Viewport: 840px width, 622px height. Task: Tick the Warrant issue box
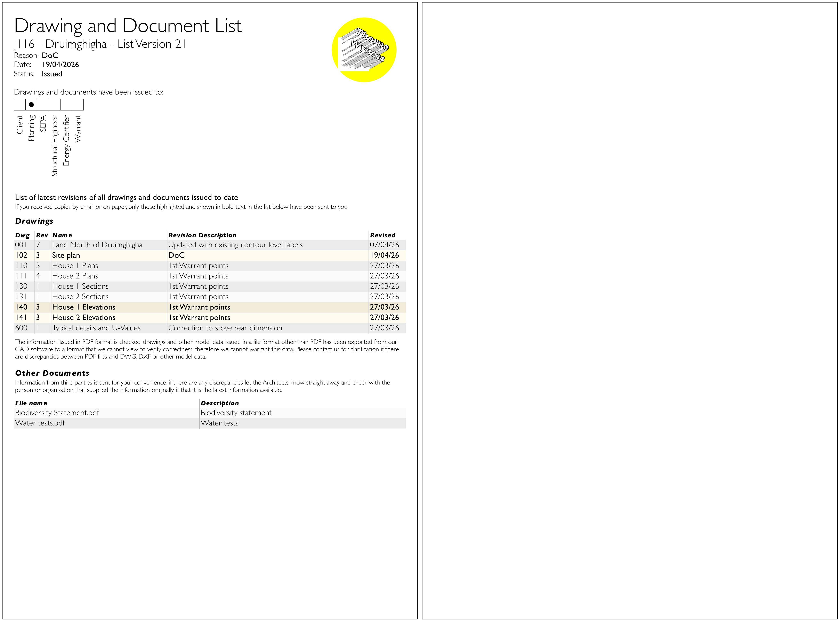[x=78, y=105]
